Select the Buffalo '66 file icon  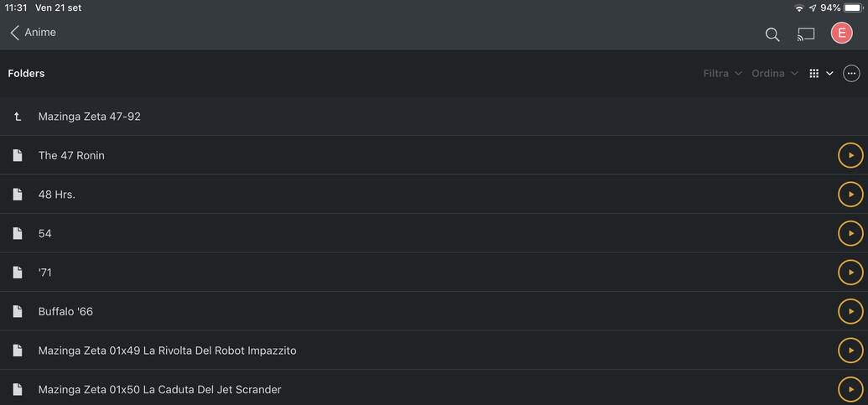(x=18, y=311)
